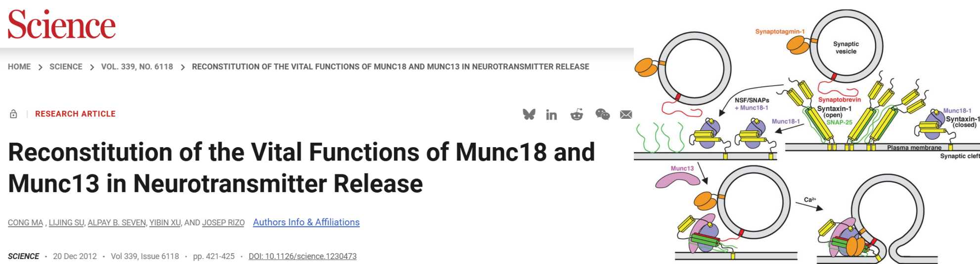Email this article using envelope icon
Viewport: 980px width, 264px height.
pos(626,114)
